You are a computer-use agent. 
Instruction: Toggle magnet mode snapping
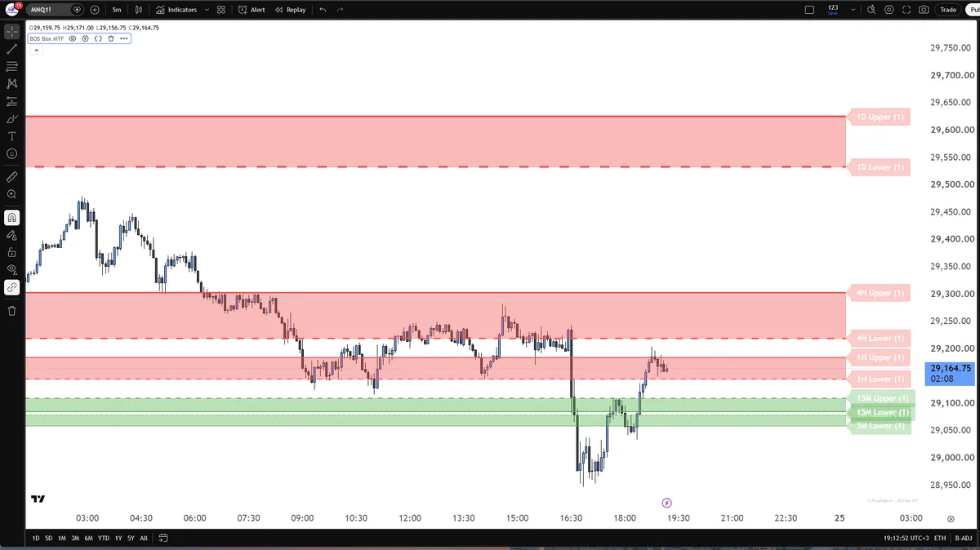pos(12,218)
